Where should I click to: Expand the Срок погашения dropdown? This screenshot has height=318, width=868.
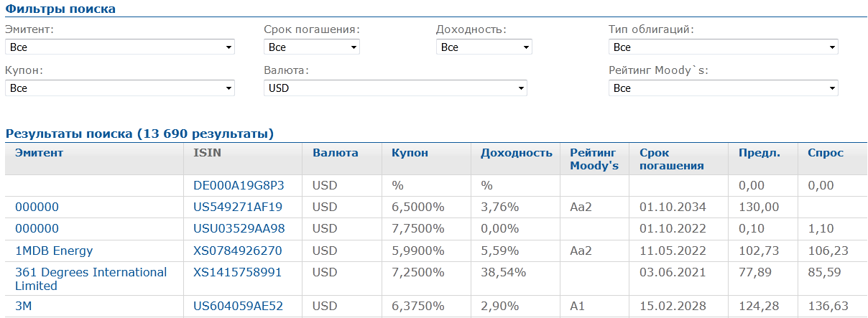click(x=311, y=47)
